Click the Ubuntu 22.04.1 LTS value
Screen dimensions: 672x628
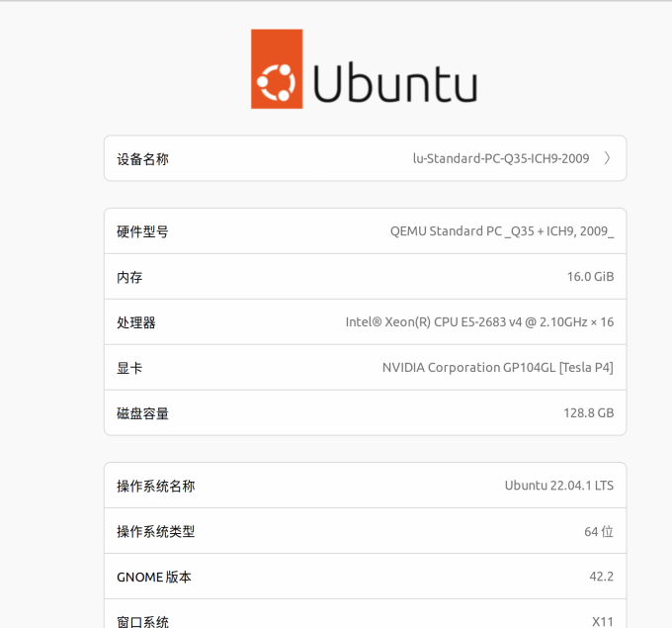tap(559, 486)
